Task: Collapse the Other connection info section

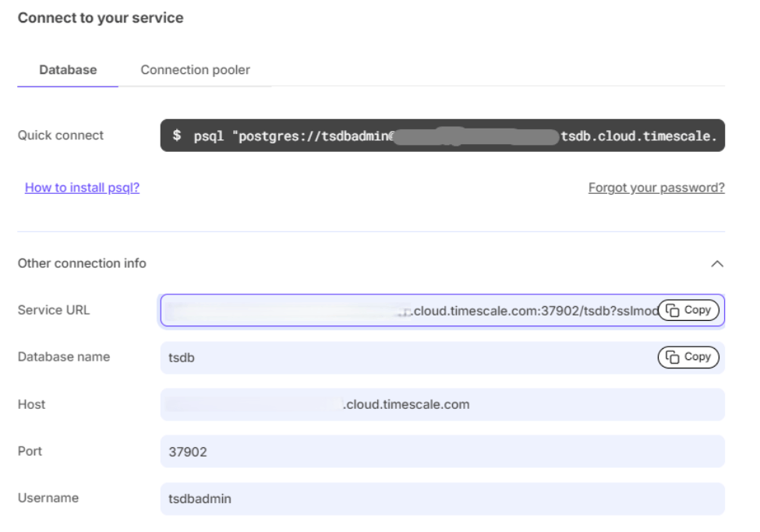Action: tap(717, 264)
